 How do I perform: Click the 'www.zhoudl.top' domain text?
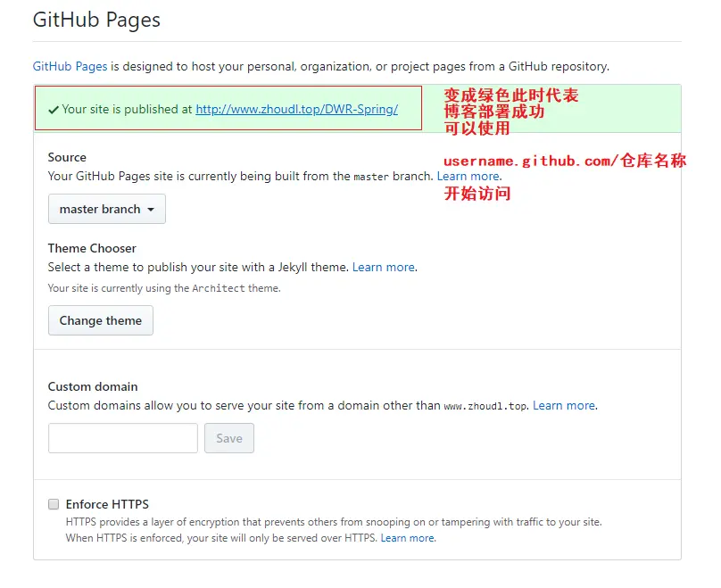click(485, 406)
